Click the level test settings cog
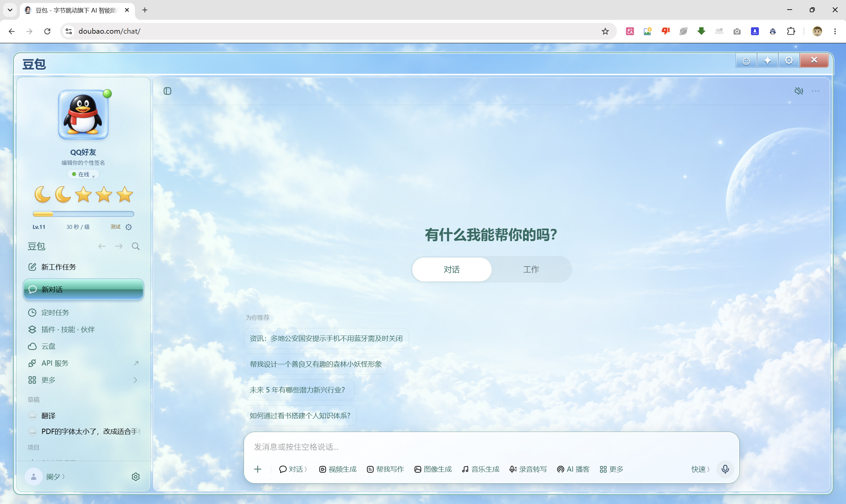Screen dimensions: 846x504 (x=129, y=227)
